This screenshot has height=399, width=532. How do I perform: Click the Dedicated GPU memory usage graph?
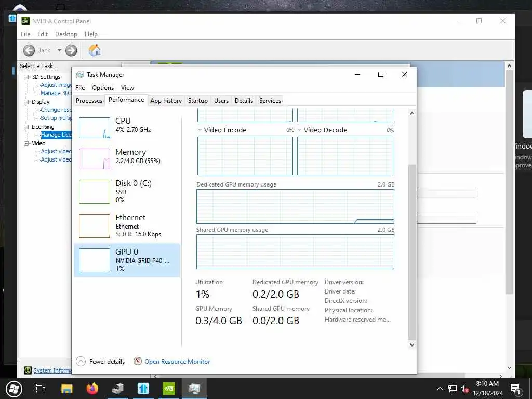[x=295, y=206]
